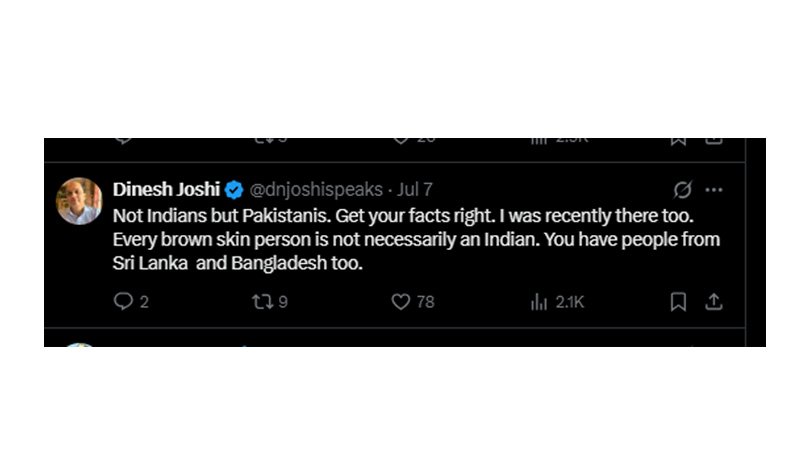Bookmark Dinesh Joshi's tweet
This screenshot has height=450, width=800.
[678, 301]
